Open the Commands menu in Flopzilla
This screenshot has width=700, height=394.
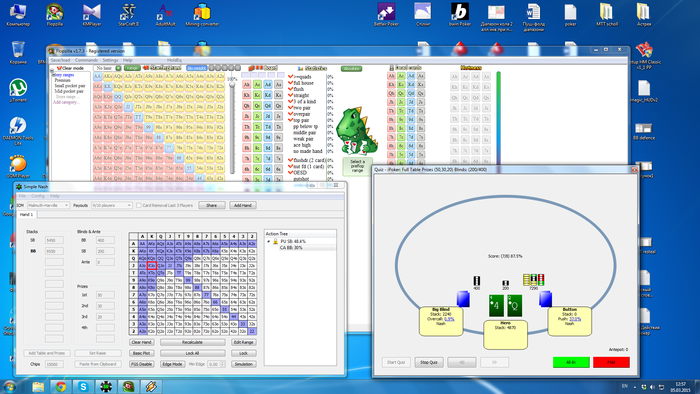tap(86, 60)
